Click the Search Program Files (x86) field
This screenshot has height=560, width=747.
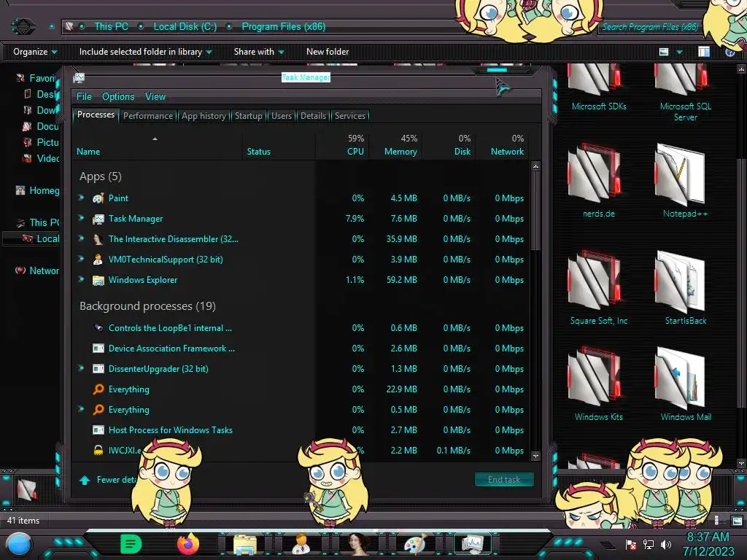pos(650,27)
